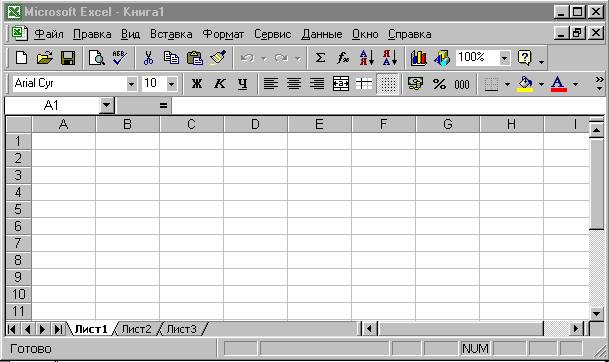Click the Format Painter brush icon

point(218,58)
